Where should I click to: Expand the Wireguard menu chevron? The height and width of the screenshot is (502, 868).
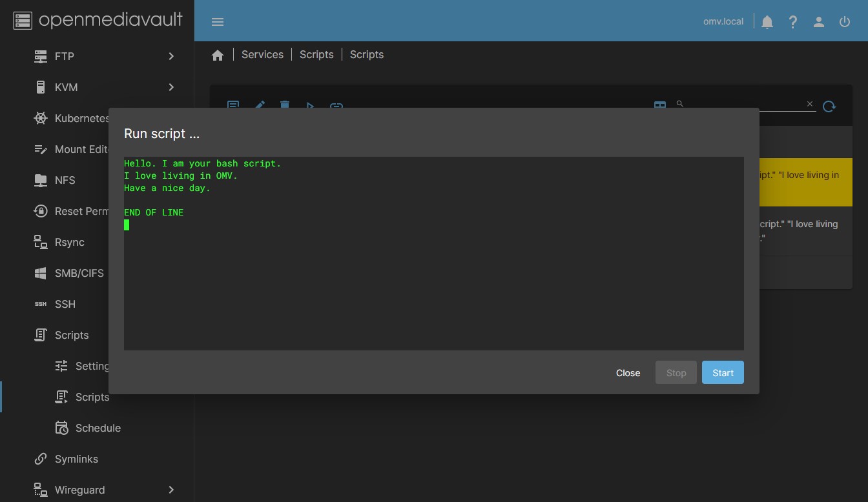tap(171, 490)
